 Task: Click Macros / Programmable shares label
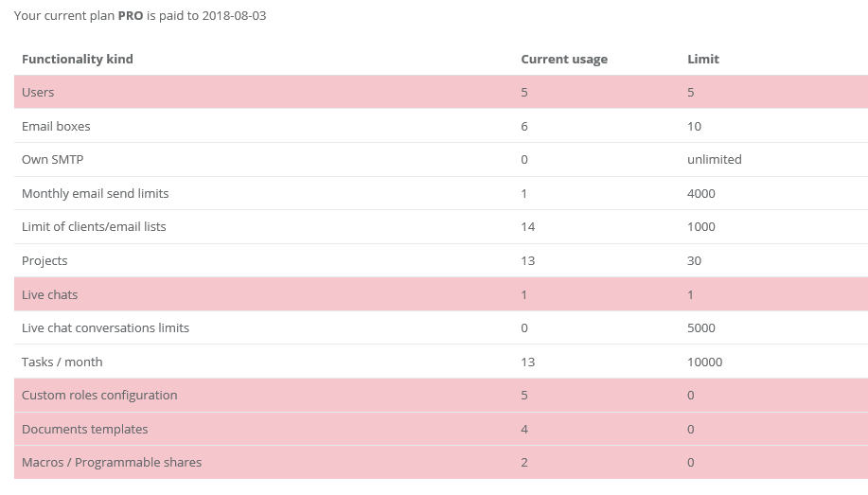click(112, 463)
